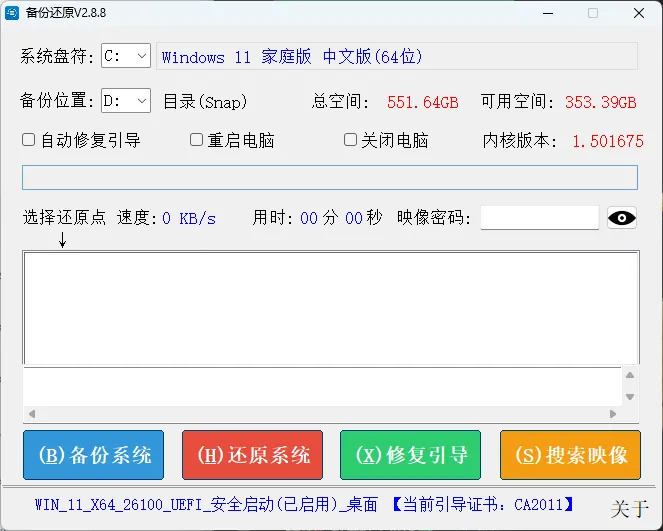
Task: Focus the 映像密码 password field
Action: 540,218
